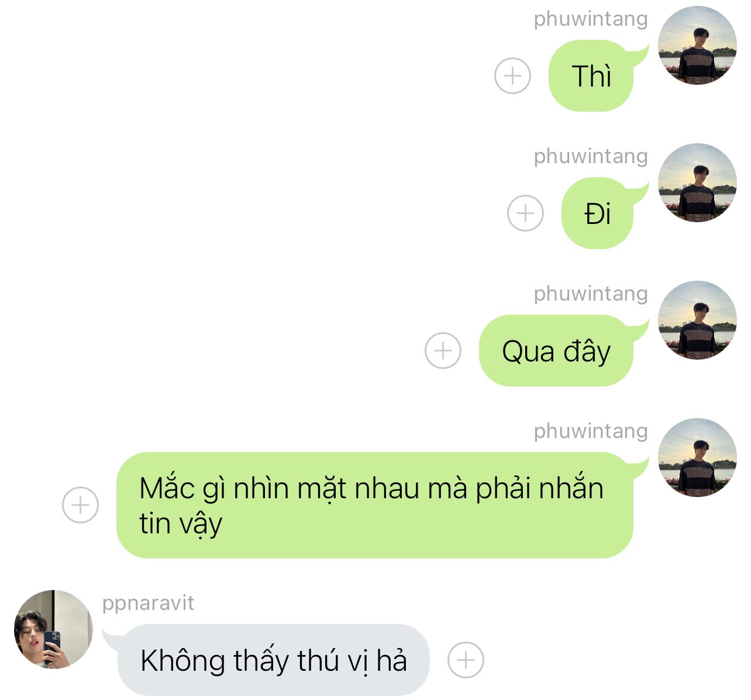Click the phuwintang username above the long message

tap(591, 432)
